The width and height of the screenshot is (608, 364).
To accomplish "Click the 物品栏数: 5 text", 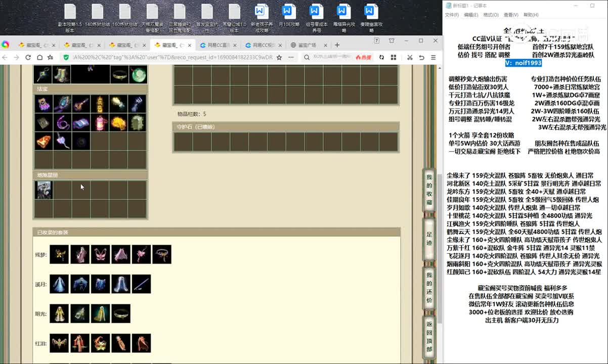I will (x=192, y=114).
